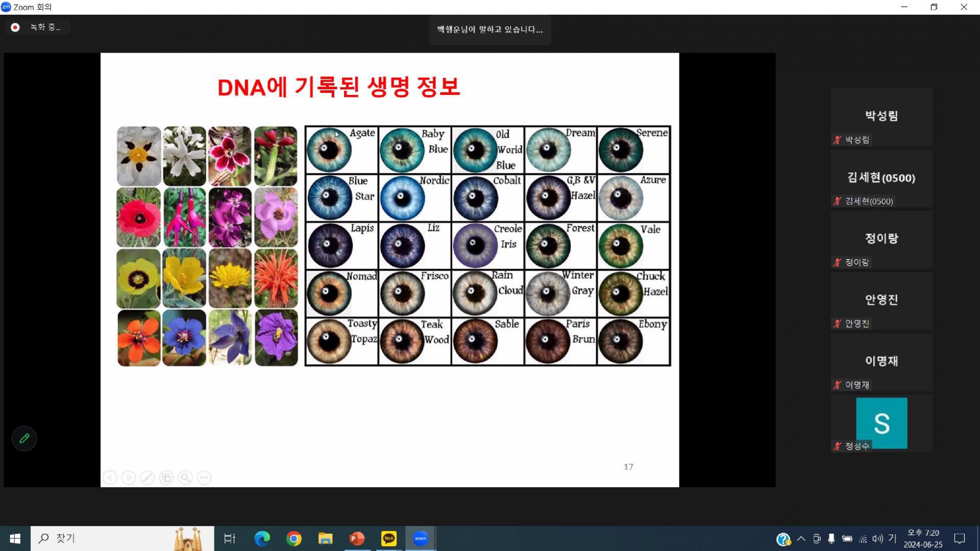Open Windows Task View button
This screenshot has height=551, width=980.
tap(230, 538)
